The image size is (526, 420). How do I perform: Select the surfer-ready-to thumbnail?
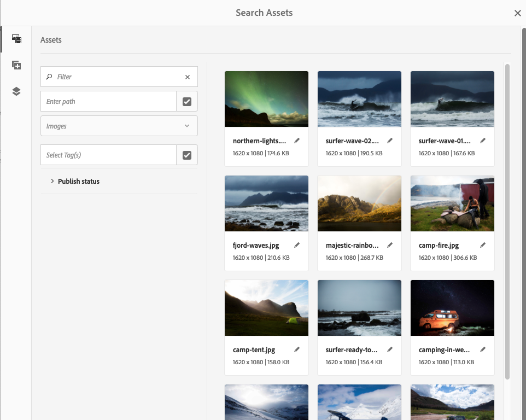[359, 308]
